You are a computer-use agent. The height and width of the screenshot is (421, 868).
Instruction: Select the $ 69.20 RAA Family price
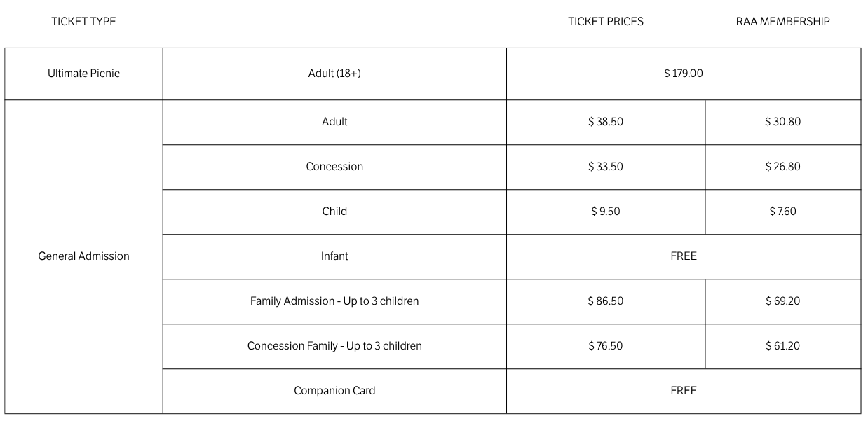782,301
